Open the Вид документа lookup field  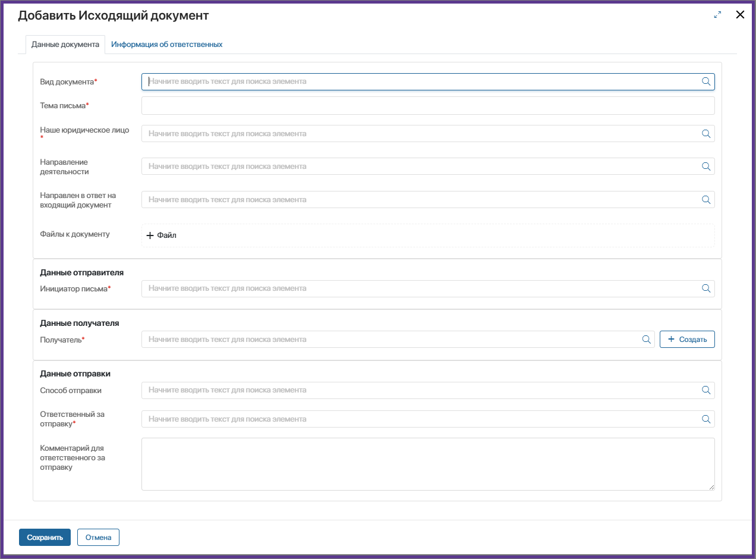point(416,81)
